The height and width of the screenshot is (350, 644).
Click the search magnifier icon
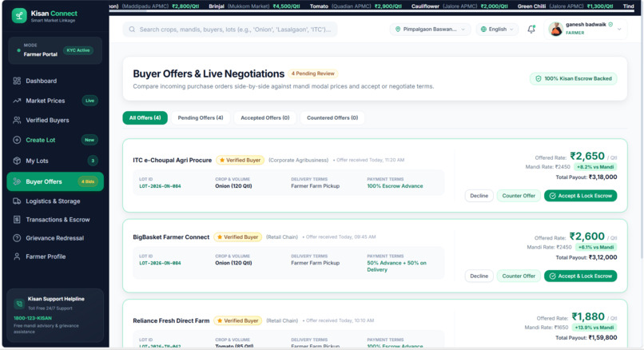tap(132, 30)
